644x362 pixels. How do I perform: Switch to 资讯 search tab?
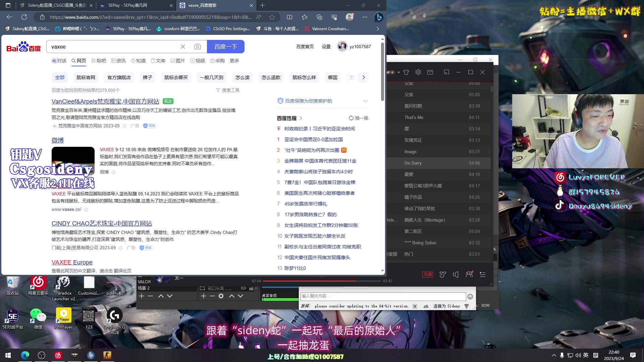118,61
